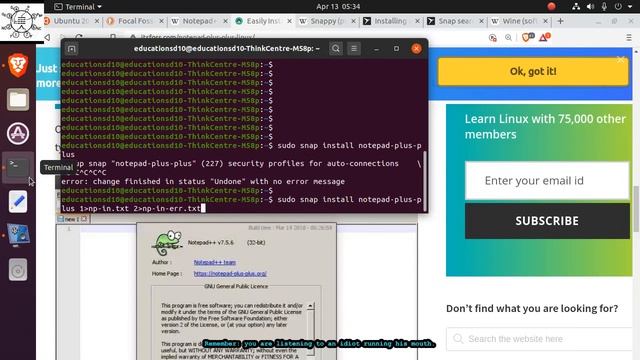Click the disk drive icon in dock

[x=18, y=269]
